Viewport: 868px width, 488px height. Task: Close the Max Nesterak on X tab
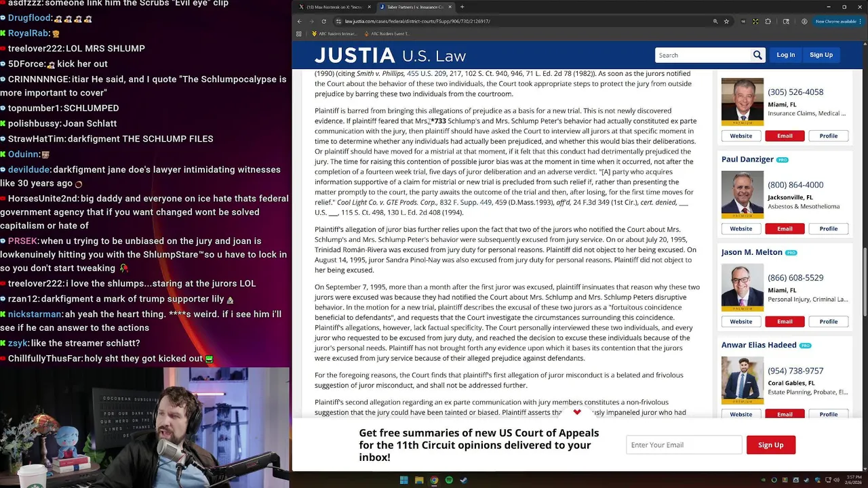point(369,7)
